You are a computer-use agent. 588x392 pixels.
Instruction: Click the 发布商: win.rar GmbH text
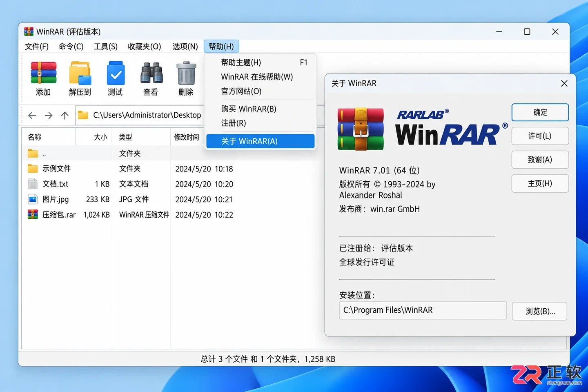pyautogui.click(x=379, y=209)
